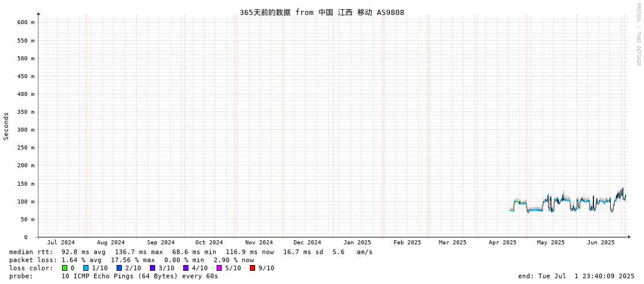The image size is (644, 284).
Task: Click the magenta 5/10 loss color swatch
Action: (x=219, y=268)
